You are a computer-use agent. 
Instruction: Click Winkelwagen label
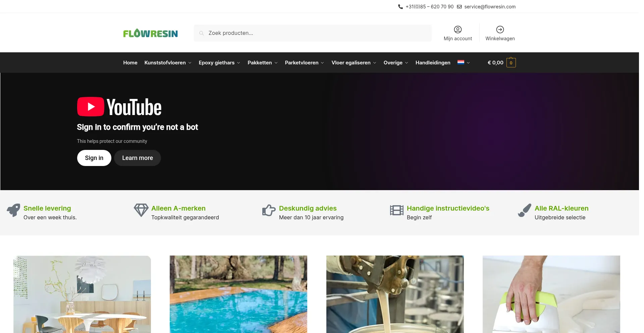pos(500,39)
